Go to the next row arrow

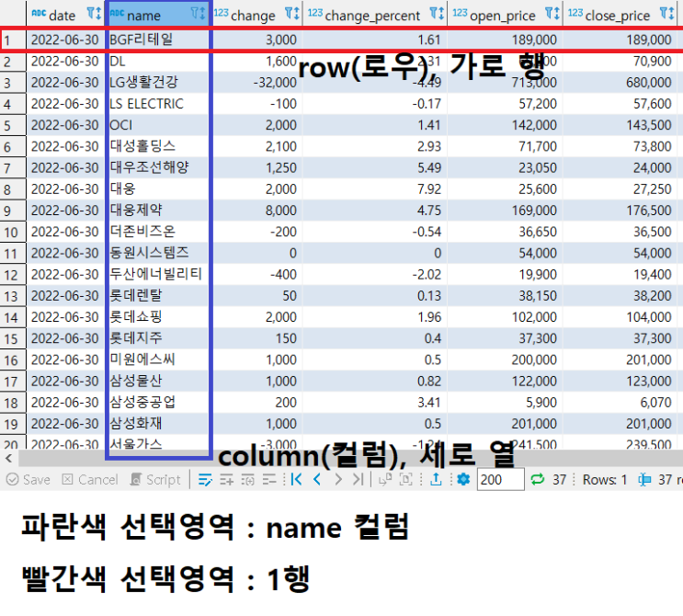[338, 480]
